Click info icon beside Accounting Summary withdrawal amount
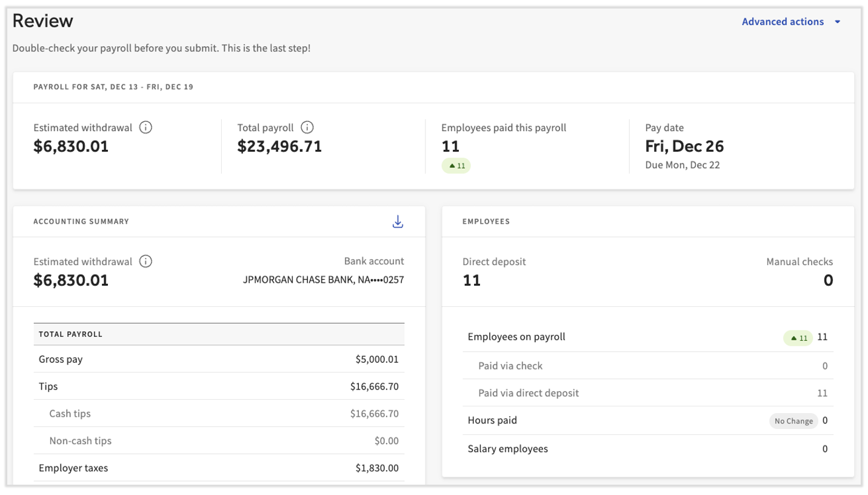The width and height of the screenshot is (868, 495). coord(144,261)
